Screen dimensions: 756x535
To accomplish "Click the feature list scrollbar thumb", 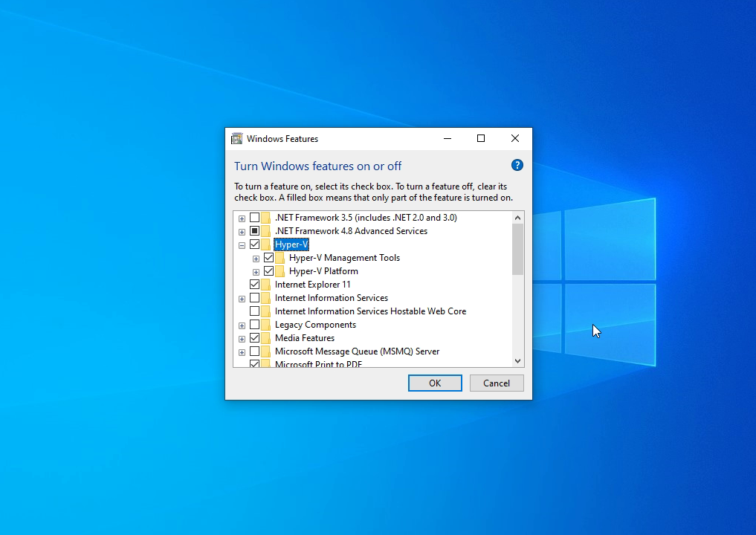I will tap(518, 249).
